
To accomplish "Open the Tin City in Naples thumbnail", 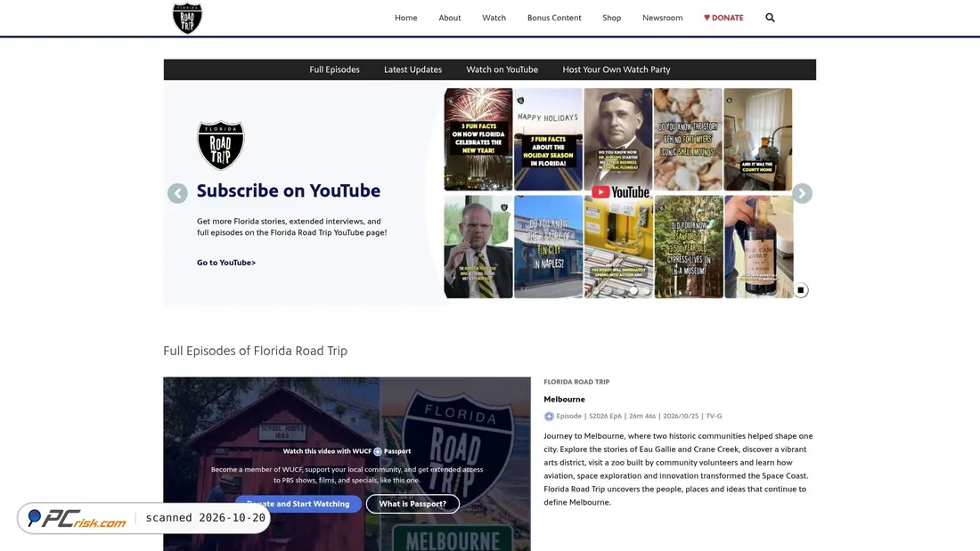I will [548, 247].
